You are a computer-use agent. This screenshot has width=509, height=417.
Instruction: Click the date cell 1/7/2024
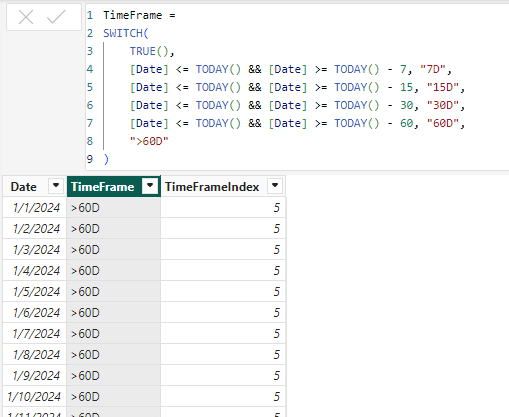[x=35, y=334]
